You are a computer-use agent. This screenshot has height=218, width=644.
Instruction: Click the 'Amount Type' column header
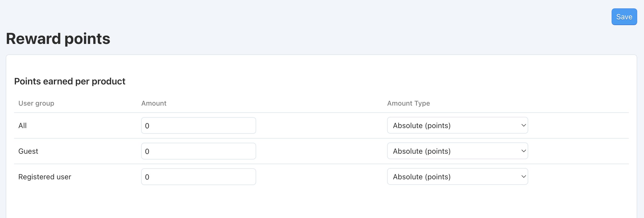click(x=409, y=103)
